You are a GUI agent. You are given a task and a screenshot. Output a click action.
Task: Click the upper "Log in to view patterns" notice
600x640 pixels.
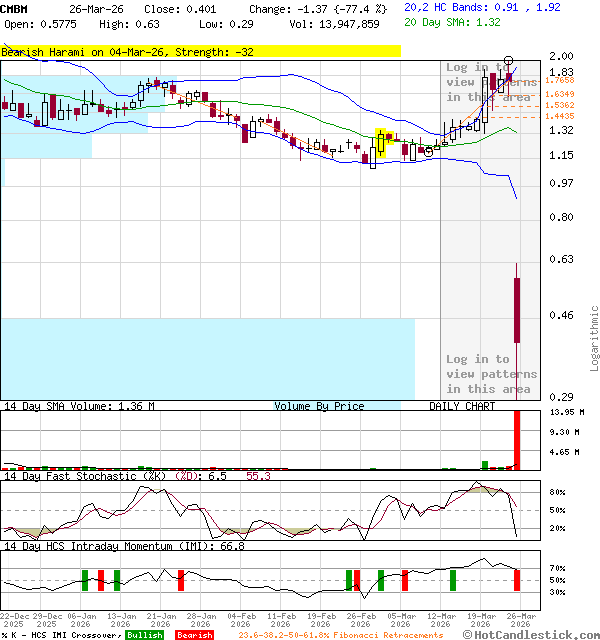[491, 82]
